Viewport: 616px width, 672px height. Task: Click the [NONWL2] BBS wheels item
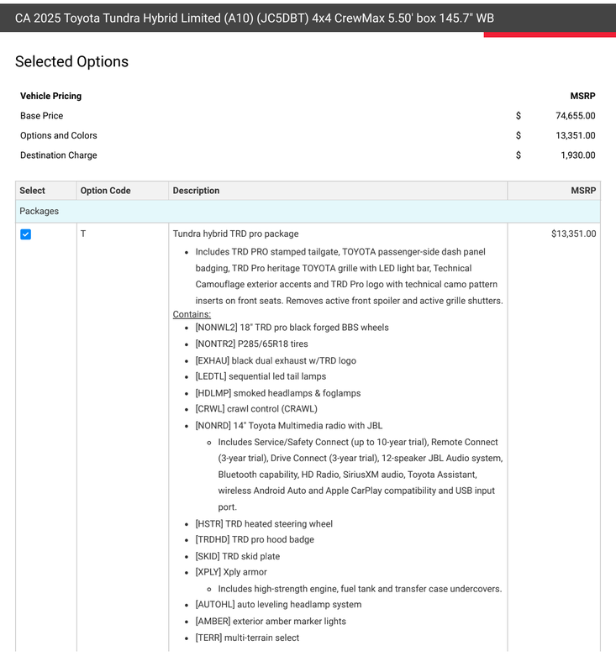(292, 328)
